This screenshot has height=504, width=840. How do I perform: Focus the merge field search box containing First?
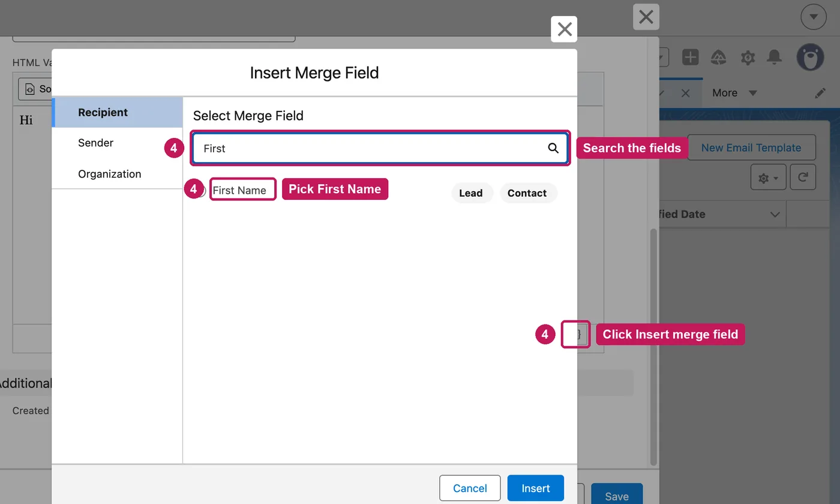[x=379, y=148]
